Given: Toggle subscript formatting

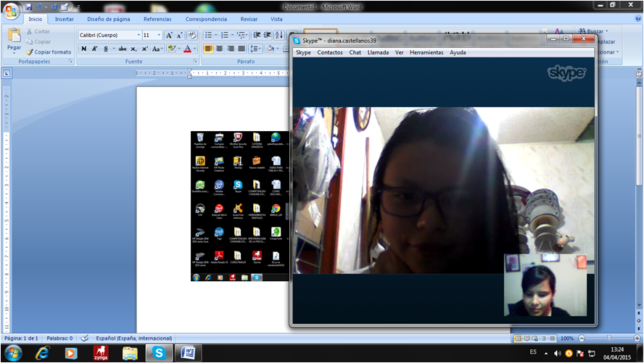Looking at the screenshot, I should click(133, 49).
